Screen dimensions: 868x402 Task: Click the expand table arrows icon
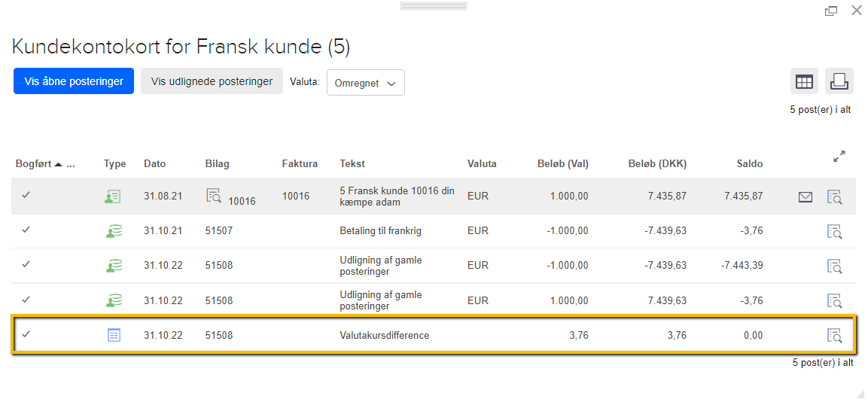(839, 157)
